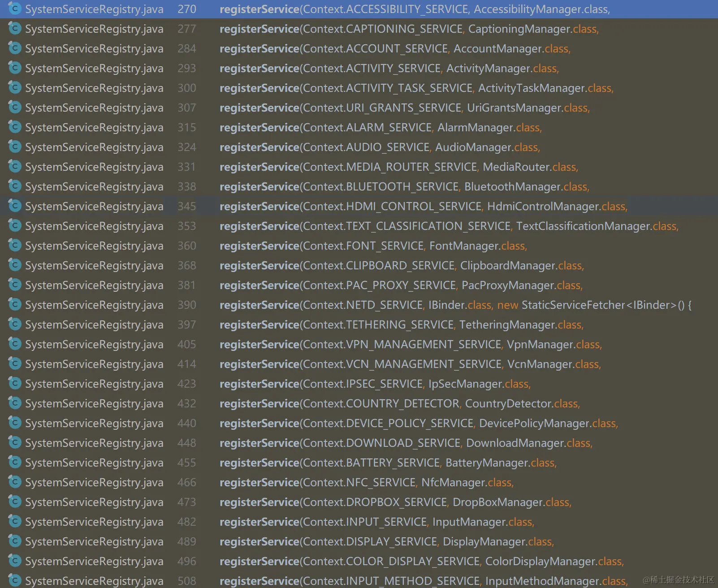Click the class icon on the line 277 row

tap(15, 29)
